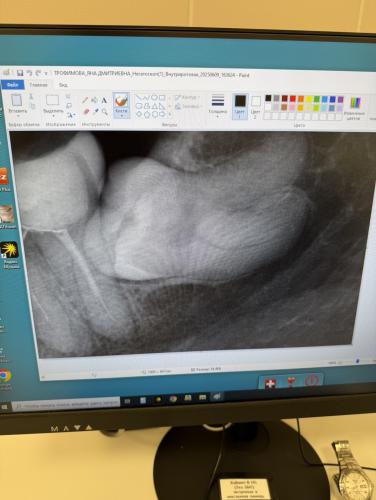The width and height of the screenshot is (376, 500).
Task: Pick the diagonal line shape
Action: [x=138, y=97]
